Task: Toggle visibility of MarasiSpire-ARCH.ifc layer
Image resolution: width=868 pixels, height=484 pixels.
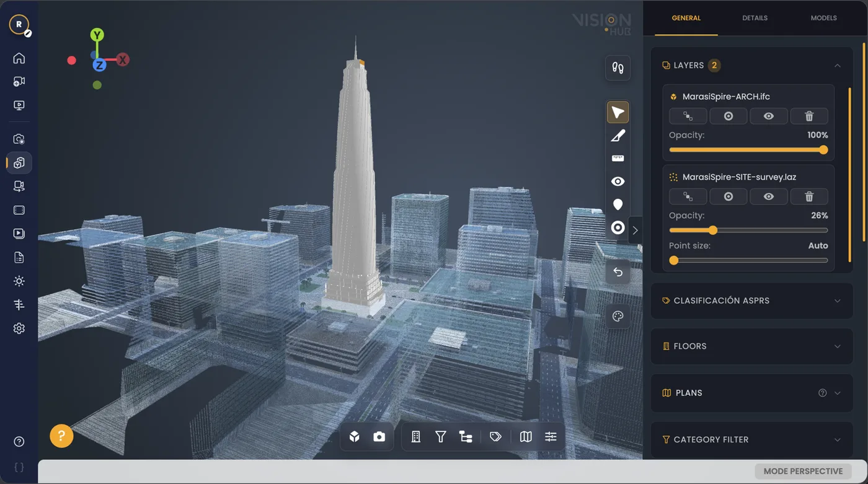Action: pyautogui.click(x=769, y=116)
